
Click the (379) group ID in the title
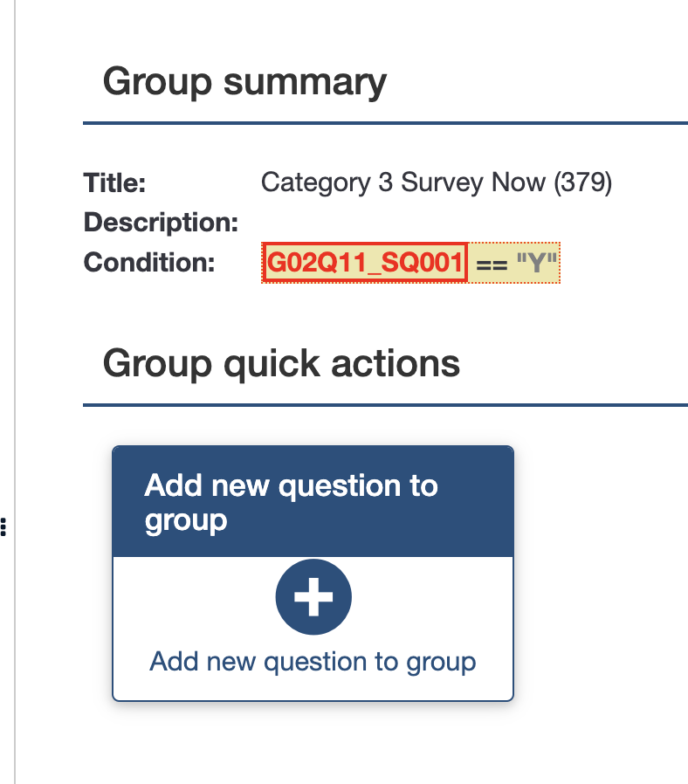click(x=583, y=183)
